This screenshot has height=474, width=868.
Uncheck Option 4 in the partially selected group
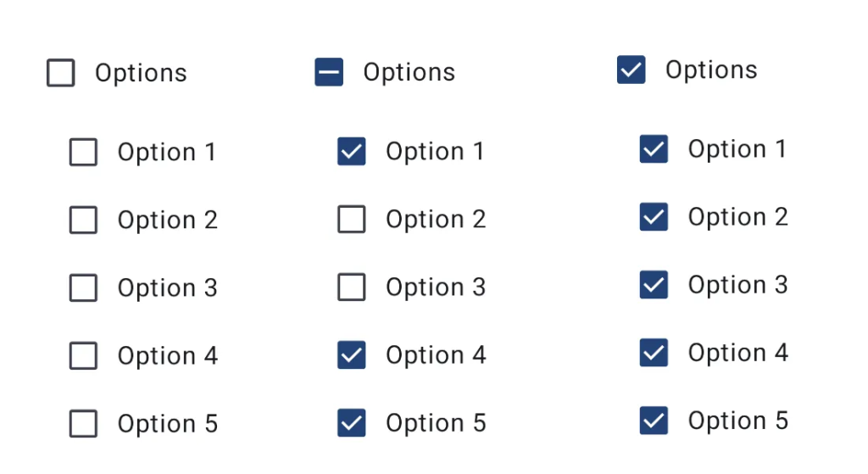(352, 355)
